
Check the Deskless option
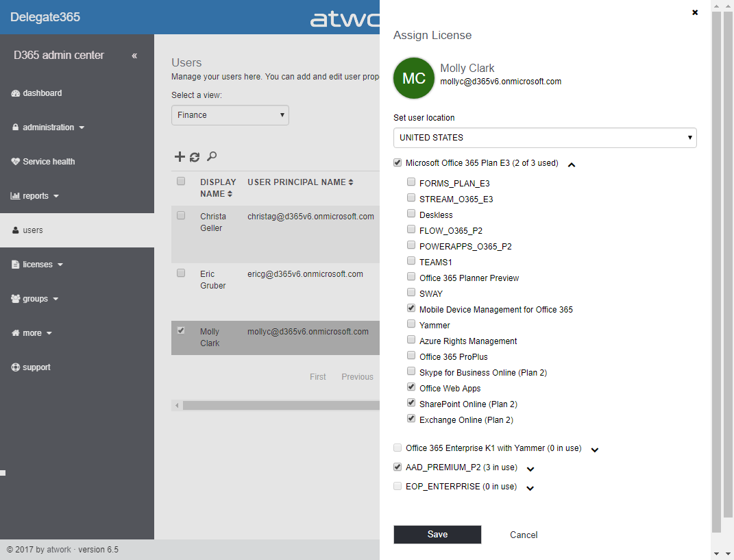411,213
